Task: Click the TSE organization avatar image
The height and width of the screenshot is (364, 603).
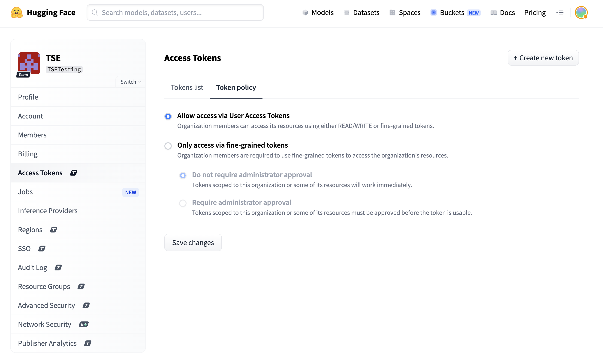Action: pos(29,63)
